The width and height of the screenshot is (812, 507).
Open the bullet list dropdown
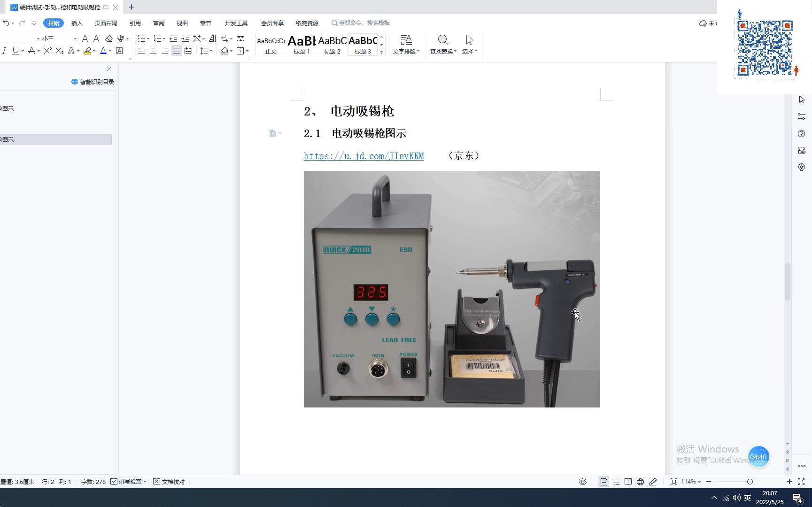click(x=148, y=38)
